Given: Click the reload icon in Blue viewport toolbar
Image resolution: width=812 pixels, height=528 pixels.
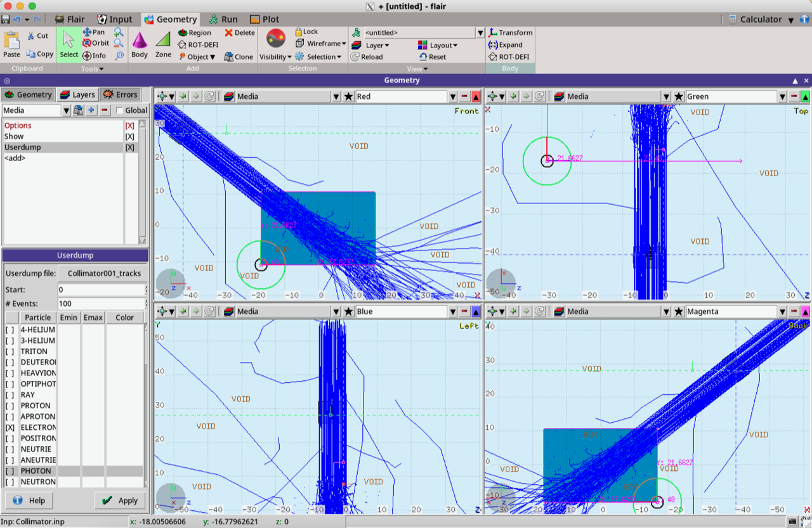Looking at the screenshot, I should pyautogui.click(x=210, y=311).
